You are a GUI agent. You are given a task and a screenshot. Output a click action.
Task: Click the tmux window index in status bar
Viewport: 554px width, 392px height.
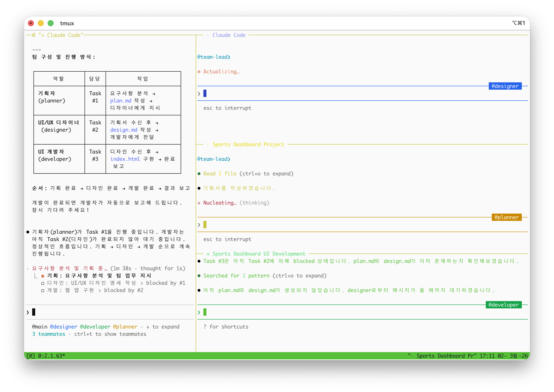31,356
